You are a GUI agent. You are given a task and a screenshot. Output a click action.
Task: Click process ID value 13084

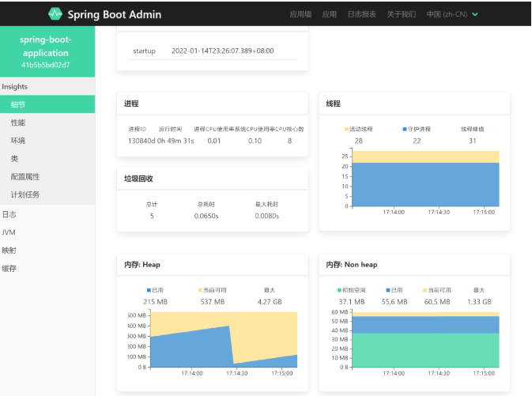tap(139, 141)
